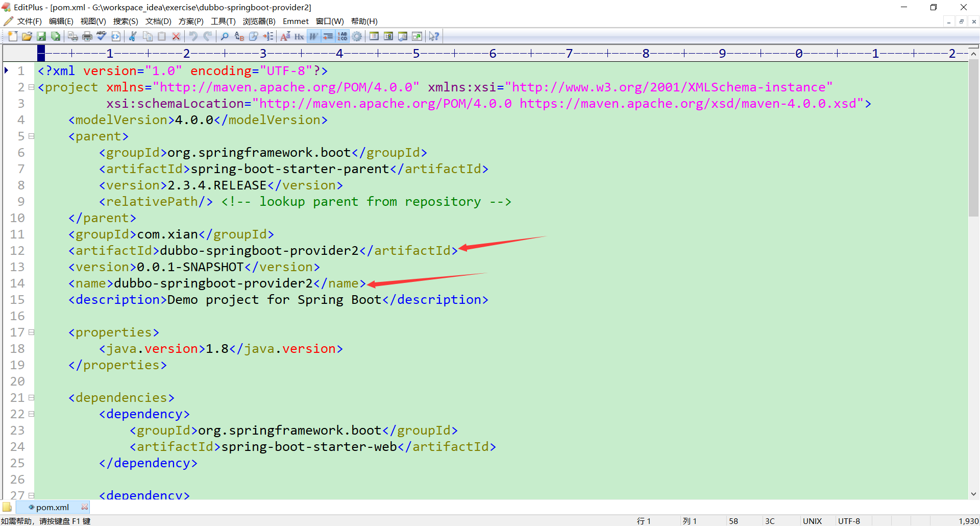
Task: Run the ABC spell check tool
Action: (102, 36)
